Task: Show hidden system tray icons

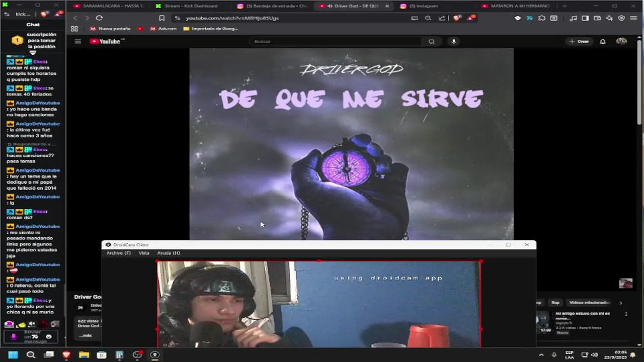Action: pos(541,355)
